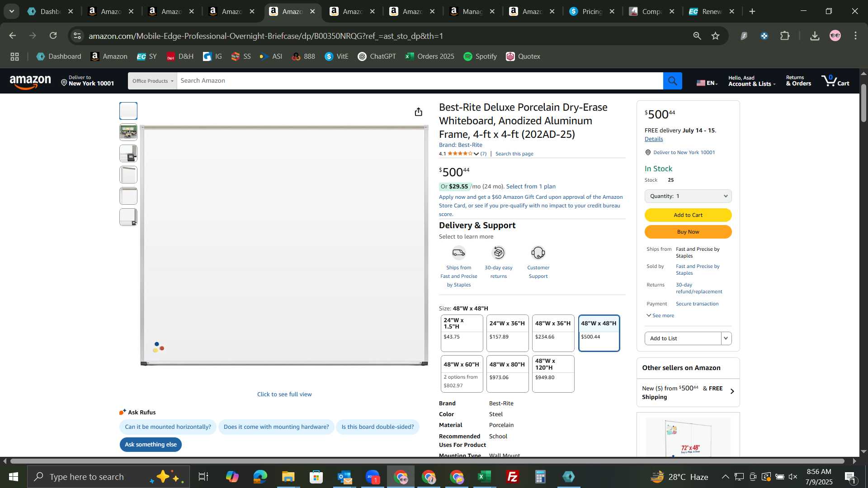
Task: Expand See more seller details
Action: [x=660, y=315]
